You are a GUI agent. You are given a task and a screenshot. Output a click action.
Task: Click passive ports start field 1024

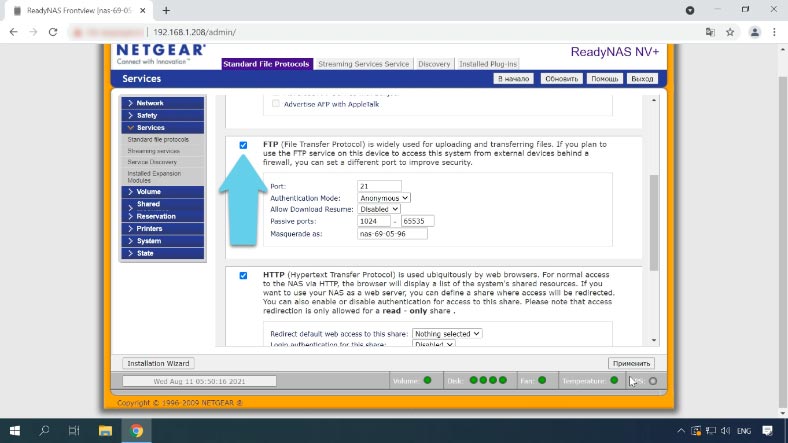click(373, 222)
